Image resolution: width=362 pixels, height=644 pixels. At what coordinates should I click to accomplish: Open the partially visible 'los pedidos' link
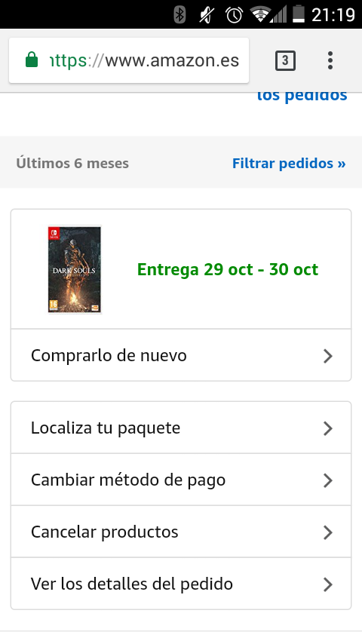tap(302, 96)
